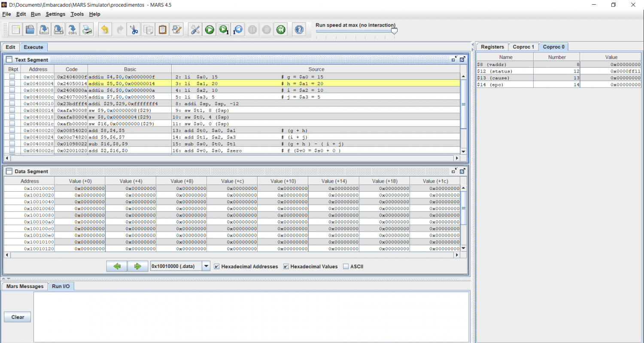Set breakpoint at address 0x00400004

pyautogui.click(x=12, y=83)
